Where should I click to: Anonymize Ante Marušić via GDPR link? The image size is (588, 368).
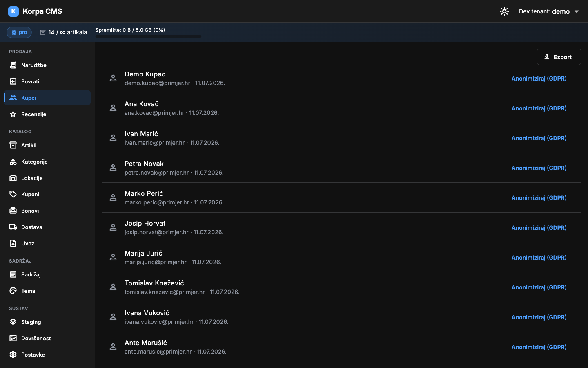pos(539,347)
